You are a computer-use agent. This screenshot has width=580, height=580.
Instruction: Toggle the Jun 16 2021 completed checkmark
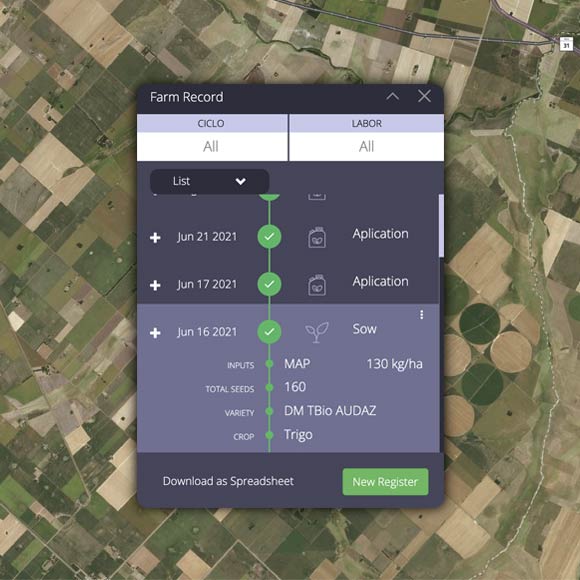tap(269, 331)
